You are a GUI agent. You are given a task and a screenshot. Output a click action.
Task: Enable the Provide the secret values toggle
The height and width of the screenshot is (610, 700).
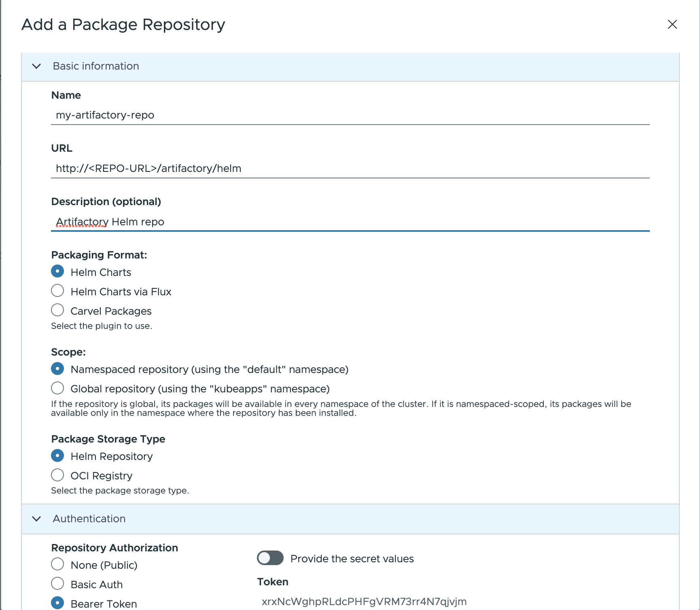[x=270, y=558]
